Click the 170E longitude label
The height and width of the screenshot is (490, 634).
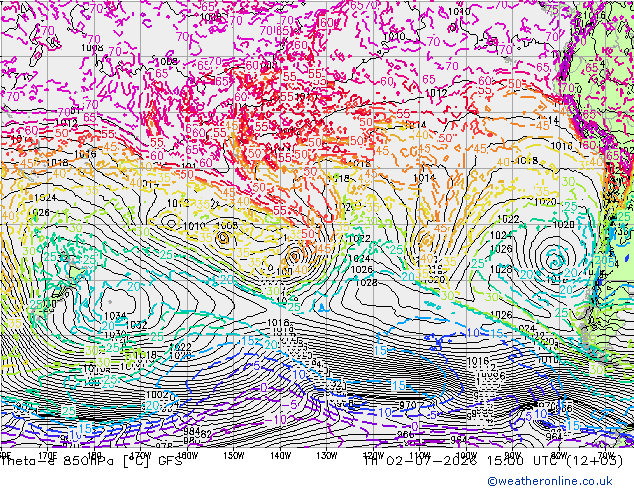click(48, 456)
